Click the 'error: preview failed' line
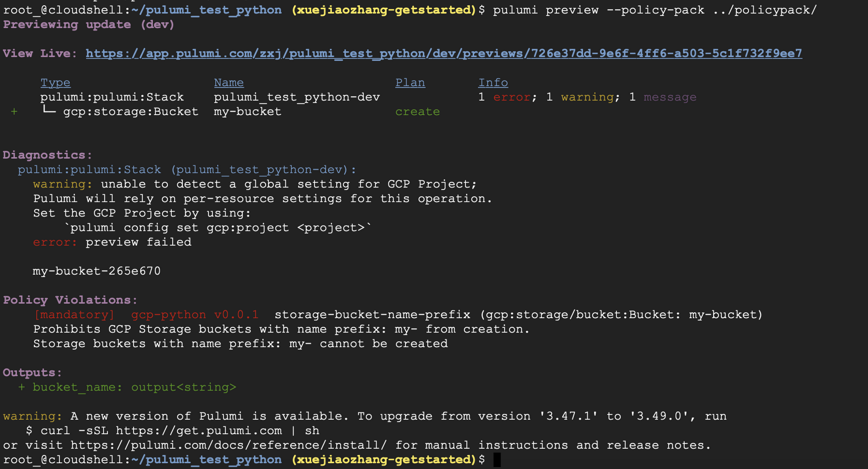Image resolution: width=868 pixels, height=469 pixels. coord(112,242)
